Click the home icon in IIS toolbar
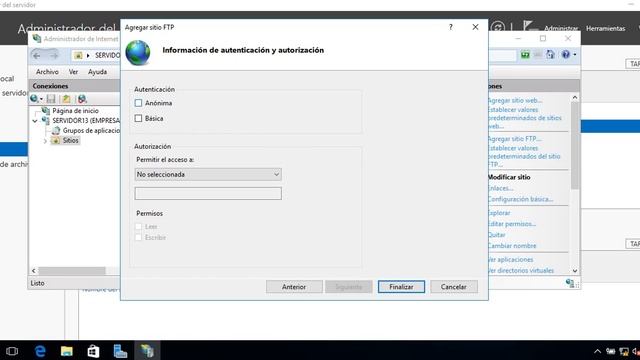This screenshot has height=360, width=640. tap(550, 55)
